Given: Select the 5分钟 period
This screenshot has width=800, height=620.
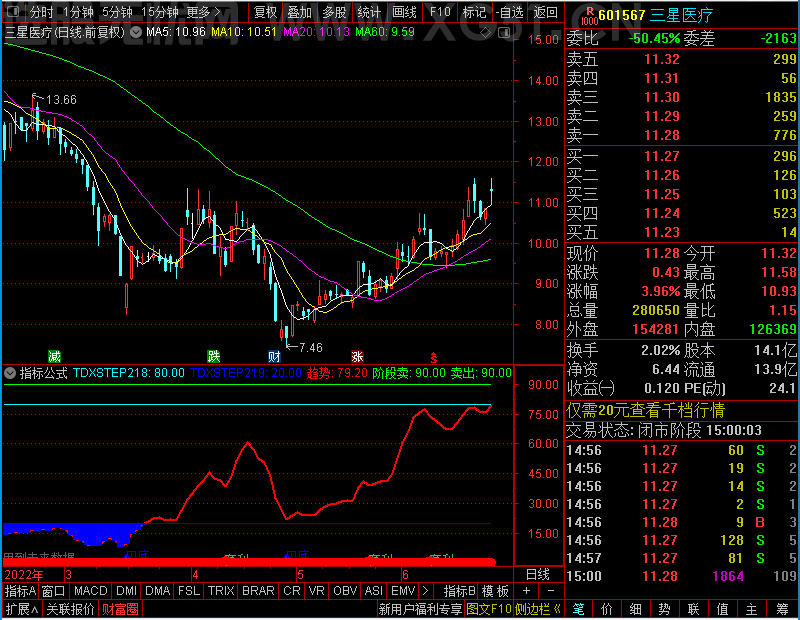Looking at the screenshot, I should click(x=117, y=12).
